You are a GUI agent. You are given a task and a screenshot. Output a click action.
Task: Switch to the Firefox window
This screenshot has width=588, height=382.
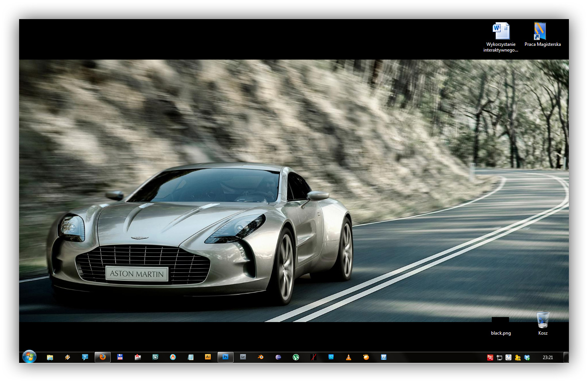click(x=103, y=357)
